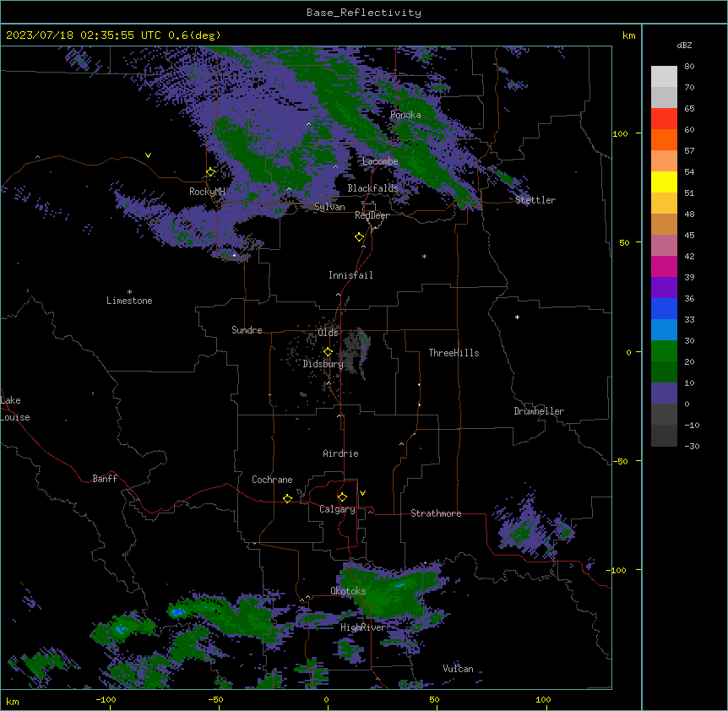Click the Calgary city label

337,509
